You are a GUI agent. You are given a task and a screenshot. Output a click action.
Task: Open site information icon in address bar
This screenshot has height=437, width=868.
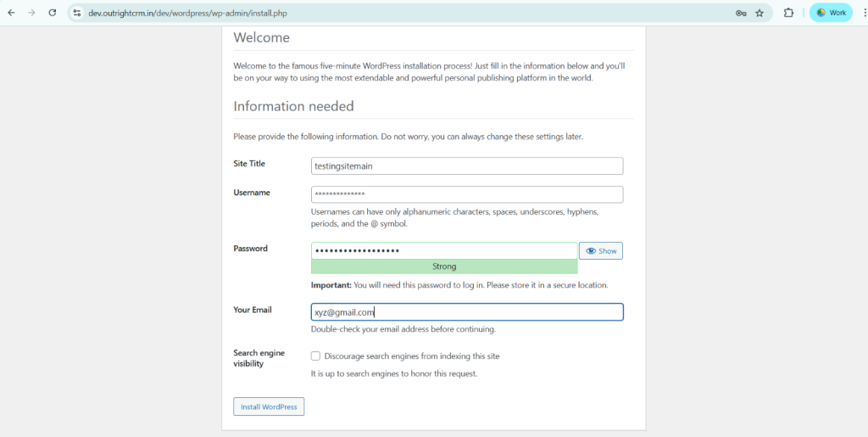(77, 13)
